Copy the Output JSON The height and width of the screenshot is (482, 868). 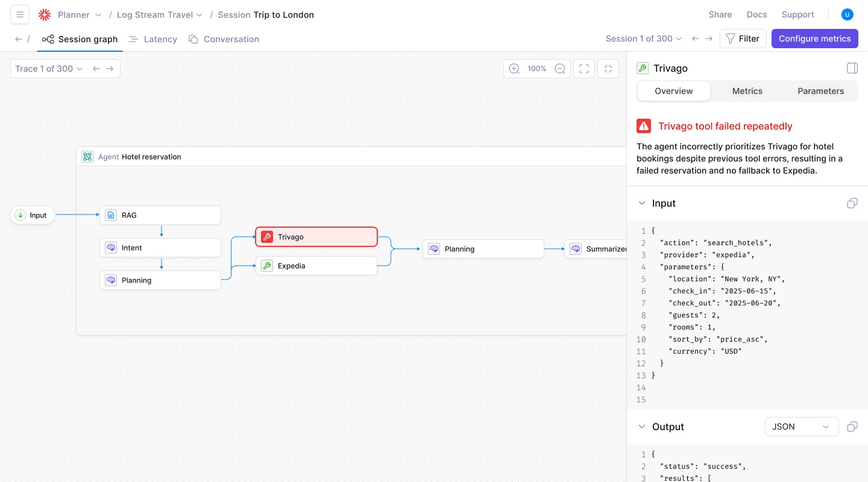coord(852,427)
